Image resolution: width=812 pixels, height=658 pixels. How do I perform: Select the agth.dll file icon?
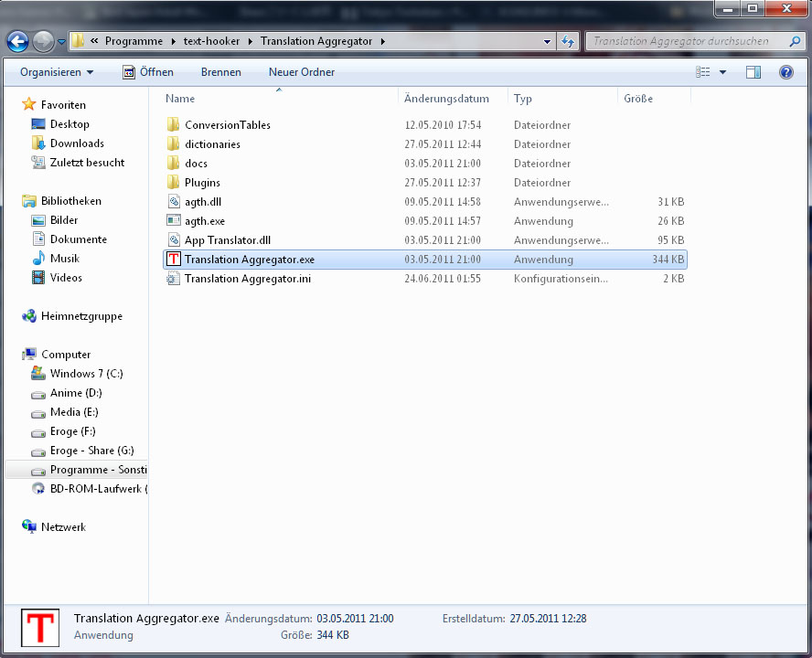(x=174, y=201)
